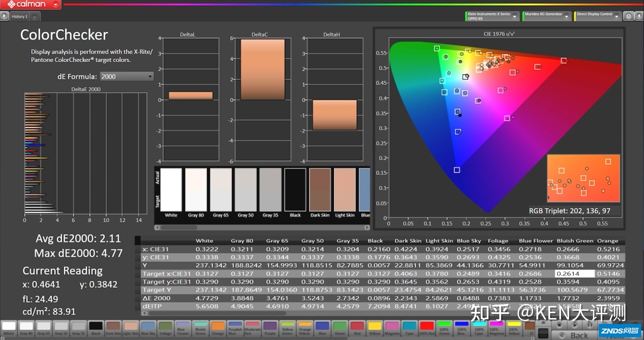Image resolution: width=644 pixels, height=340 pixels.
Task: Click the play arrow beside History 1
Action: 4,16
